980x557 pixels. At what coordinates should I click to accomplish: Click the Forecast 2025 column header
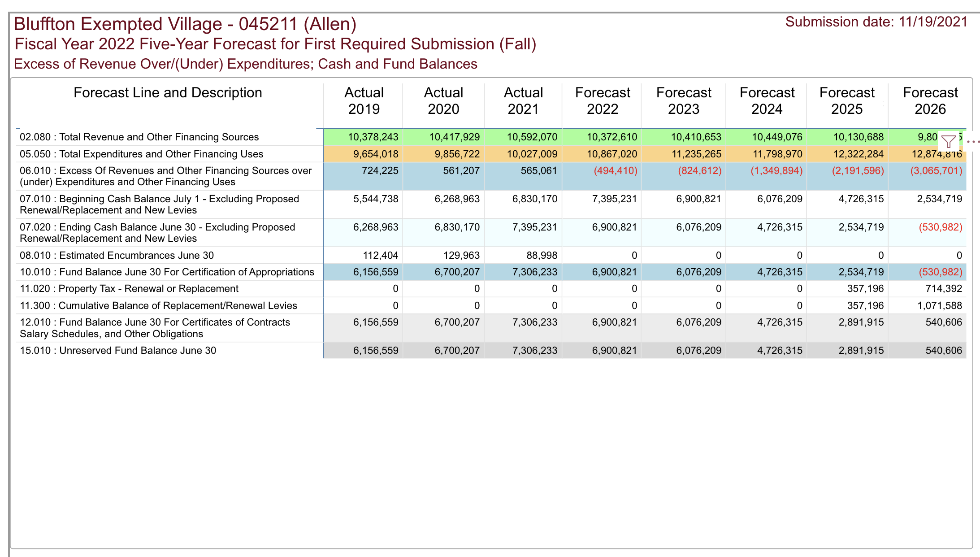pos(847,100)
